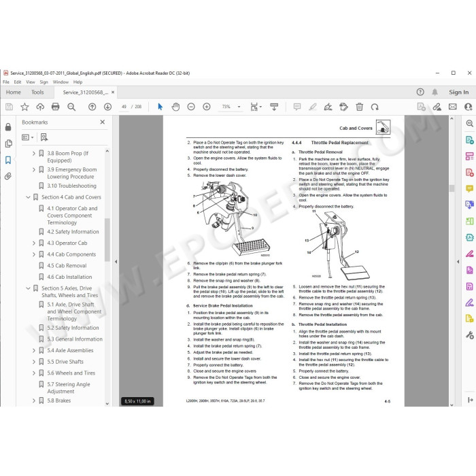The width and height of the screenshot is (476, 476).
Task: Open the View menu
Action: (x=31, y=82)
